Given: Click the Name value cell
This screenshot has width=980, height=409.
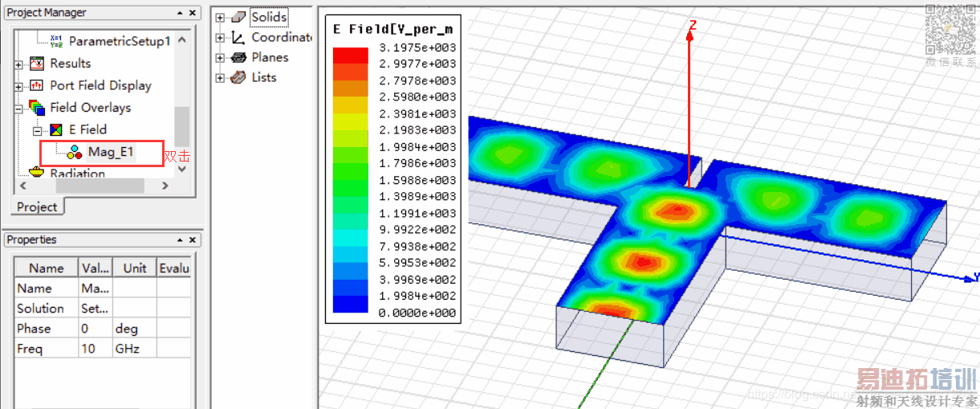Looking at the screenshot, I should [x=96, y=288].
